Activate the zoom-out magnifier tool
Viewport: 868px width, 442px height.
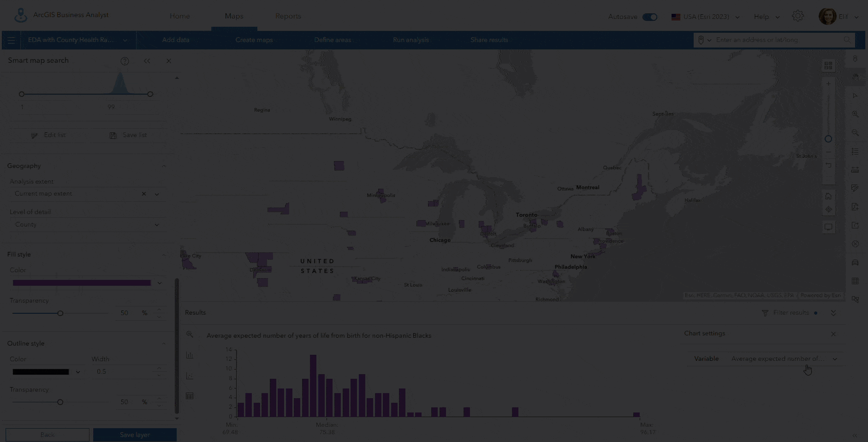856,132
